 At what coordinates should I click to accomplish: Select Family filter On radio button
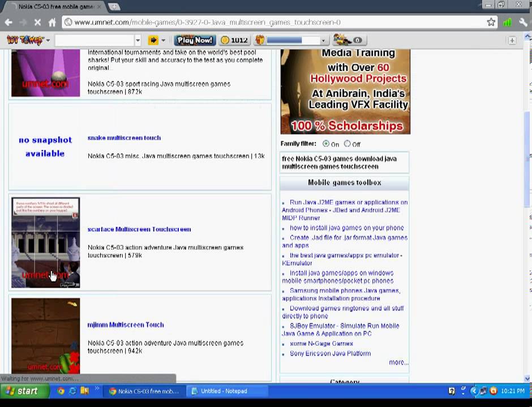326,144
